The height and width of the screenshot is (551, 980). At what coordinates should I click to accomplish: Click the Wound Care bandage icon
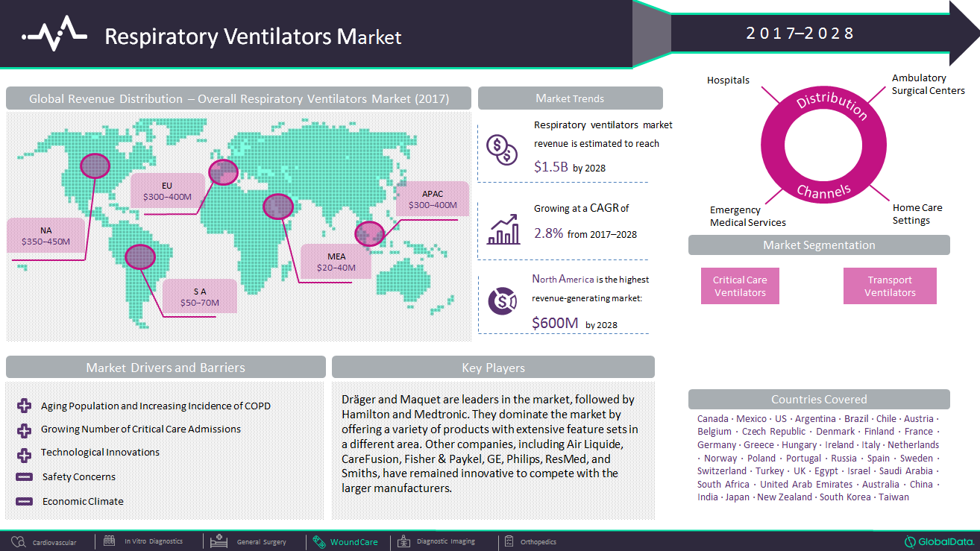pos(319,542)
